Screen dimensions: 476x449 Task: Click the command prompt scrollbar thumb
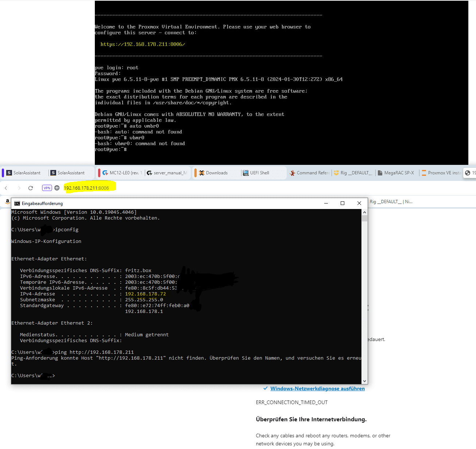click(x=365, y=218)
